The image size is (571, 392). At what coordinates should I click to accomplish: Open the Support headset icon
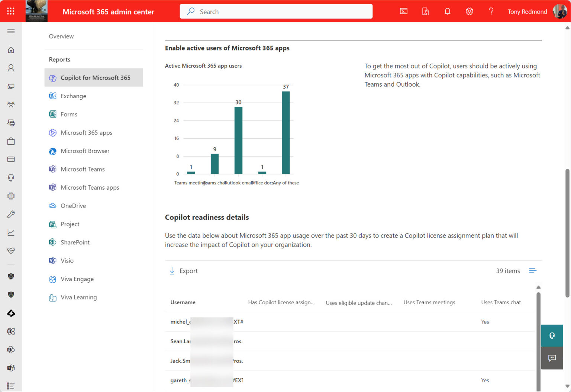tap(11, 177)
